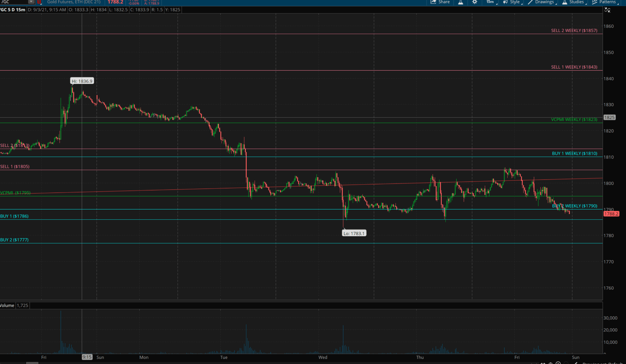Click the 30,000 volume axis label
The image size is (626, 364).
(x=610, y=318)
